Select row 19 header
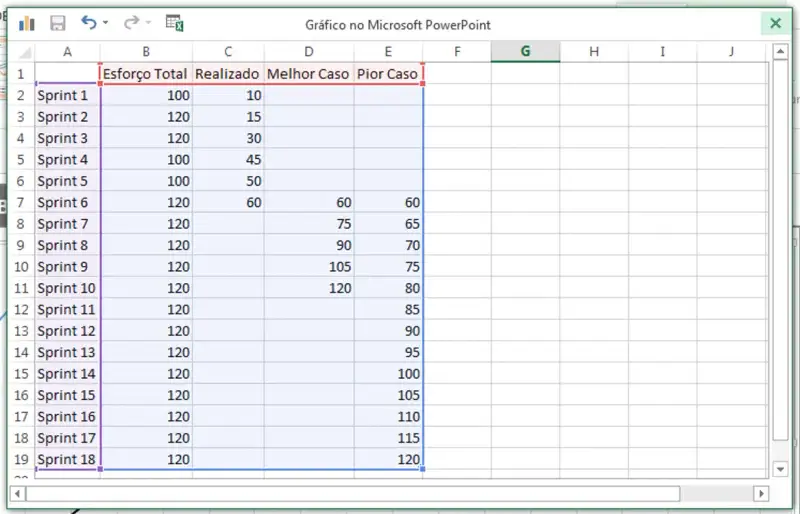This screenshot has width=800, height=514. 21,459
